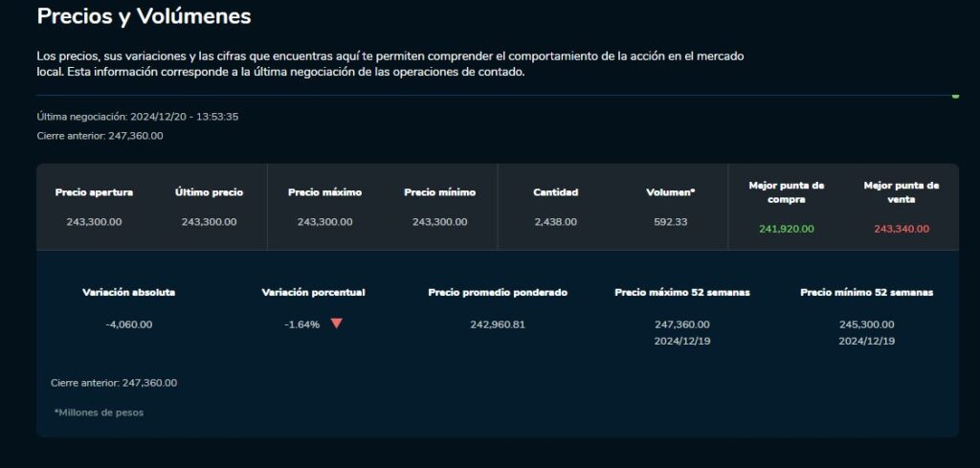Click the Última negociación timestamp text
Image resolution: width=980 pixels, height=468 pixels.
[138, 117]
